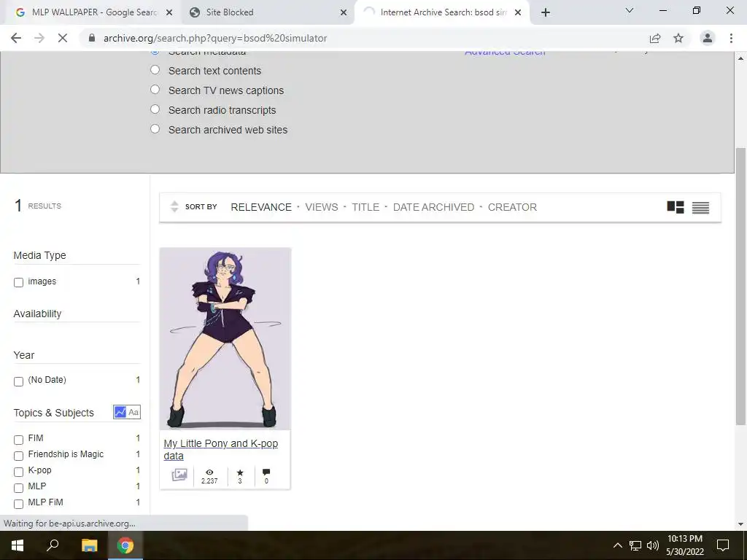Go back to the previous page
747x560 pixels.
tap(16, 38)
